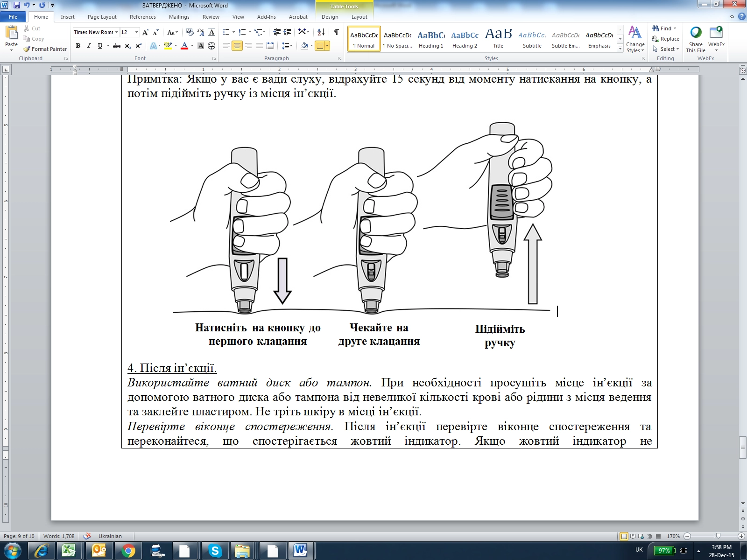This screenshot has width=747, height=560.
Task: Enable center paragraph alignment
Action: pos(237,46)
